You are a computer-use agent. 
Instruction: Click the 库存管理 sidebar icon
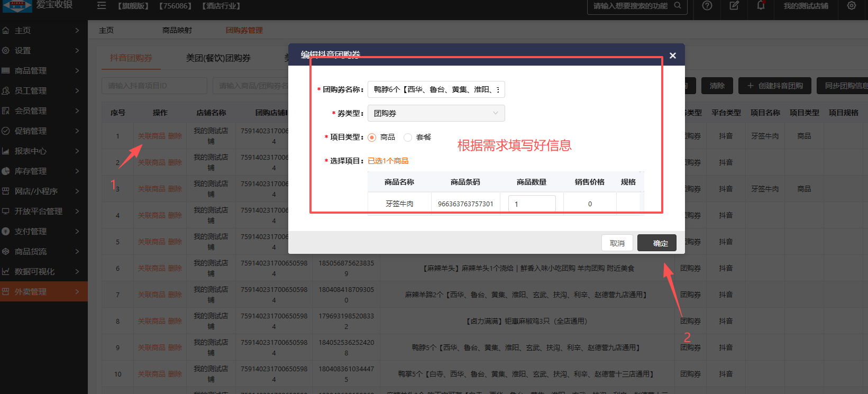pyautogui.click(x=6, y=171)
